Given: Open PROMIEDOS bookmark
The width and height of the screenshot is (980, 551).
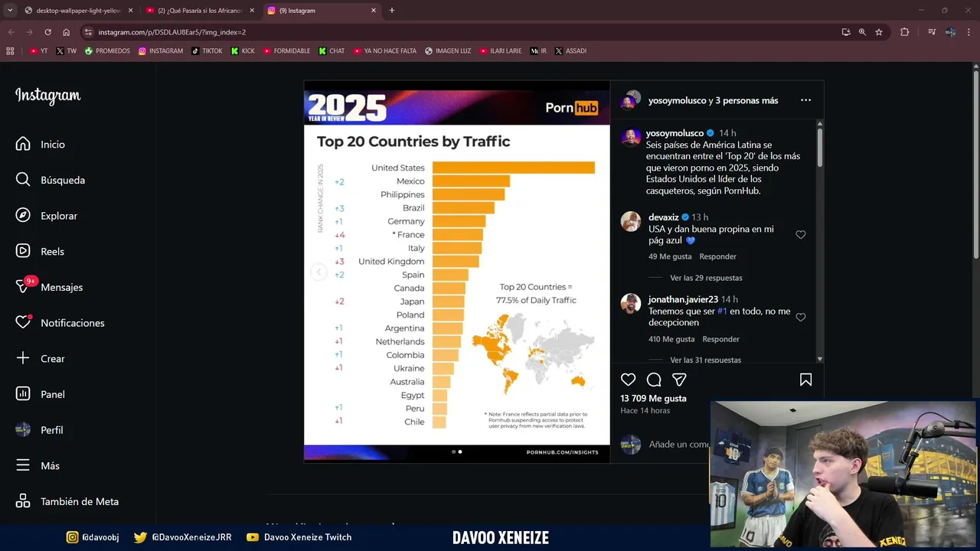Looking at the screenshot, I should point(107,51).
